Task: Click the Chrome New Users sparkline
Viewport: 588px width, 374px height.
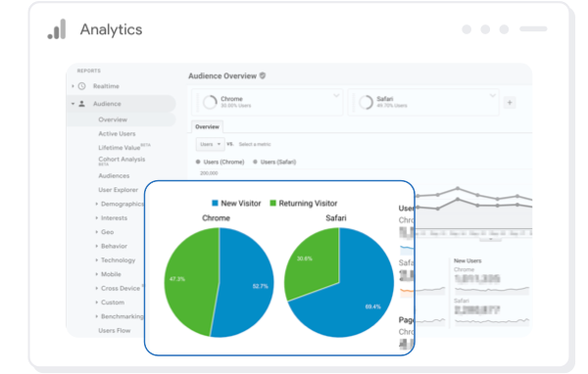Action: (x=492, y=290)
